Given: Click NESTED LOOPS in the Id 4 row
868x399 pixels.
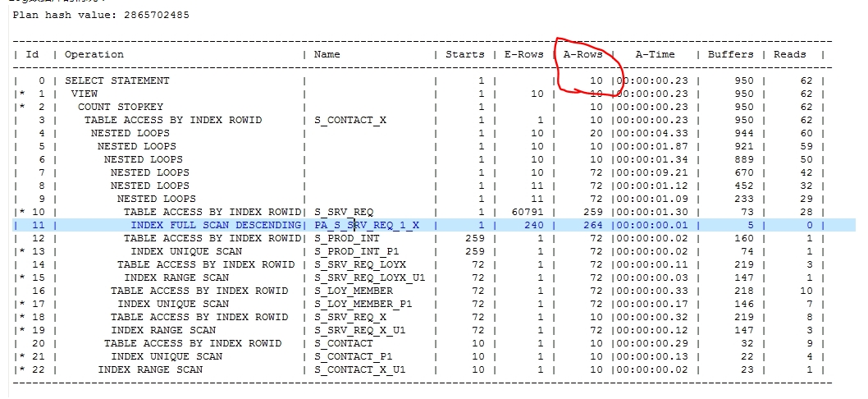Looking at the screenshot, I should click(x=130, y=134).
